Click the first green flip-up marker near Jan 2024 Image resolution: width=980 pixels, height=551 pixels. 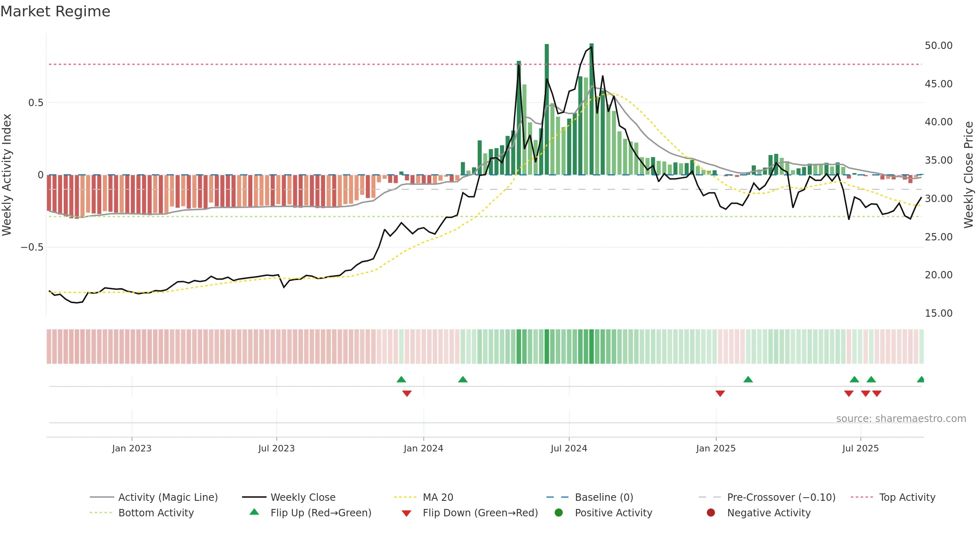(401, 379)
